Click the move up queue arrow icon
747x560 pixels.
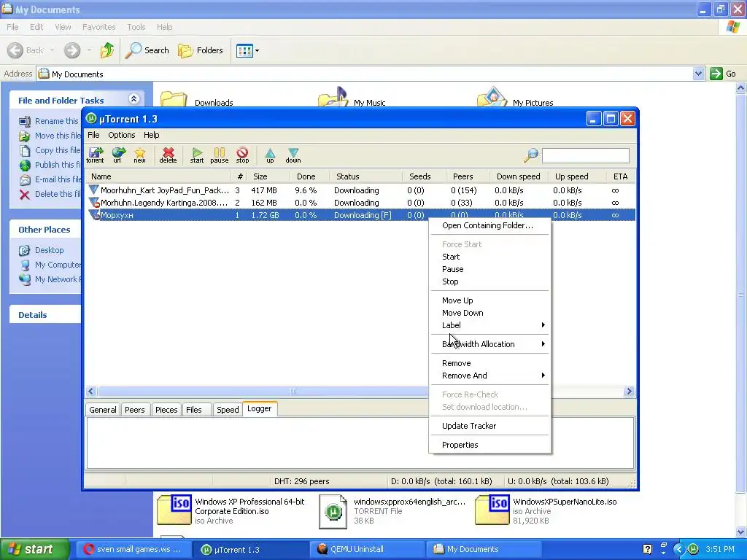pos(270,155)
